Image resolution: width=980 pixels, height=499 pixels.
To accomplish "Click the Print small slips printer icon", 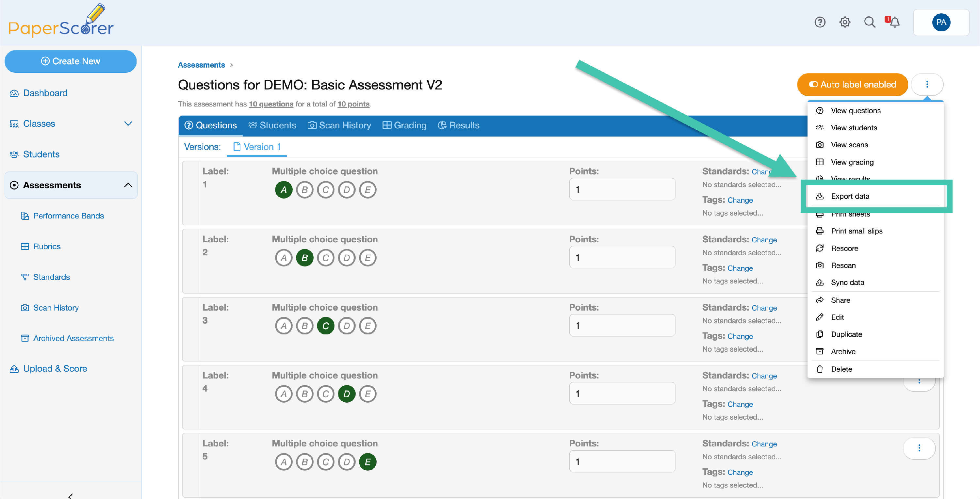I will coord(820,231).
